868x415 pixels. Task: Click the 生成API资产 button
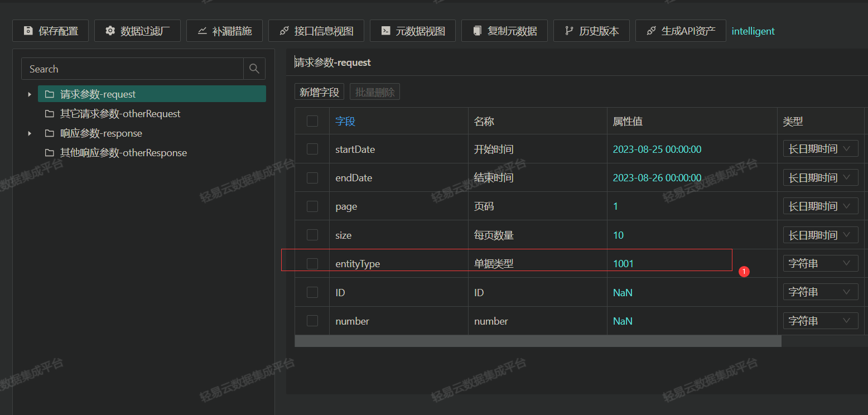pyautogui.click(x=681, y=31)
